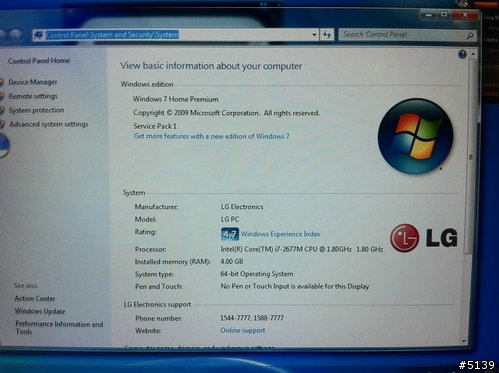Screen dimensions: 499x373
Task: Open Windows Update link
Action: pos(40,311)
